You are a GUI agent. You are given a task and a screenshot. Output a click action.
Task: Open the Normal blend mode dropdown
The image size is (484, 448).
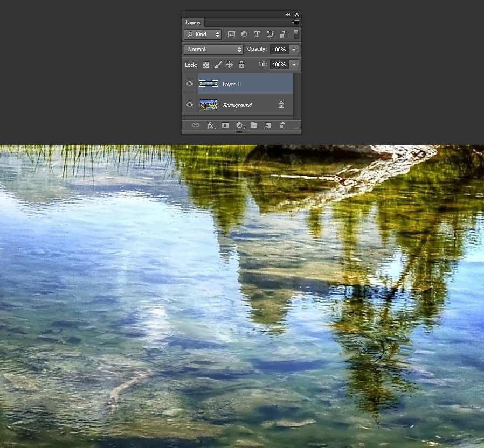(213, 50)
